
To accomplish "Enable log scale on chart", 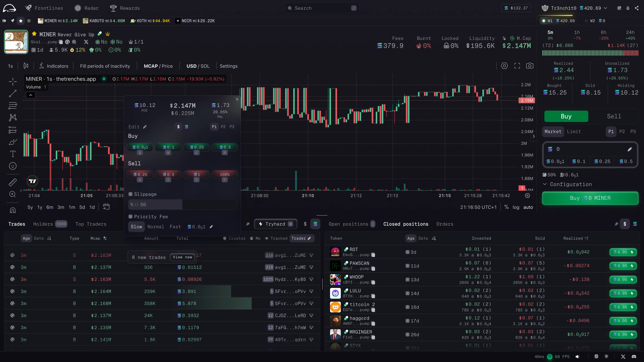I will click(516, 207).
